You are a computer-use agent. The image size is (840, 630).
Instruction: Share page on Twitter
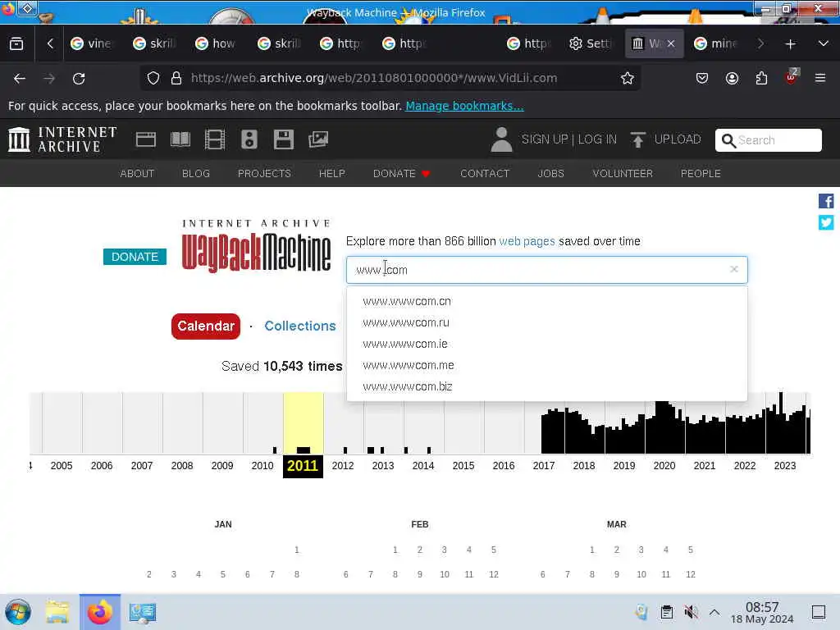coord(825,222)
